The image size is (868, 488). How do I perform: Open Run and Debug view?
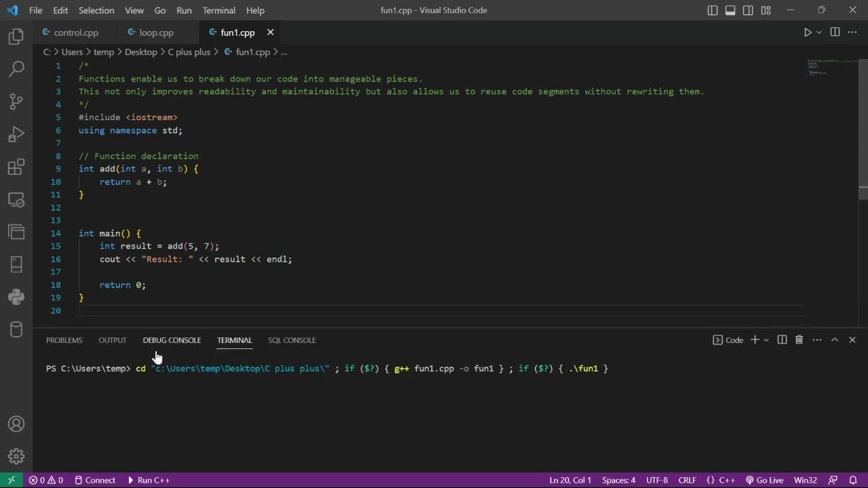point(16,134)
